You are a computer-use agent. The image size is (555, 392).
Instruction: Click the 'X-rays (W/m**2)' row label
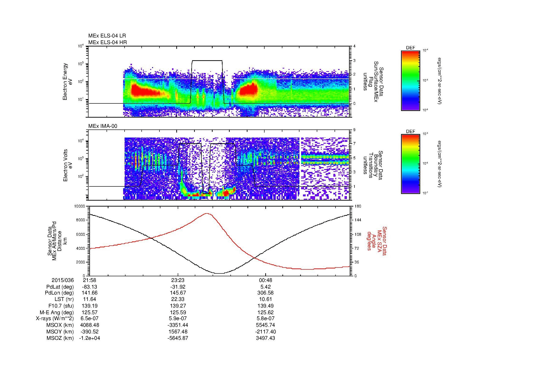(55, 318)
